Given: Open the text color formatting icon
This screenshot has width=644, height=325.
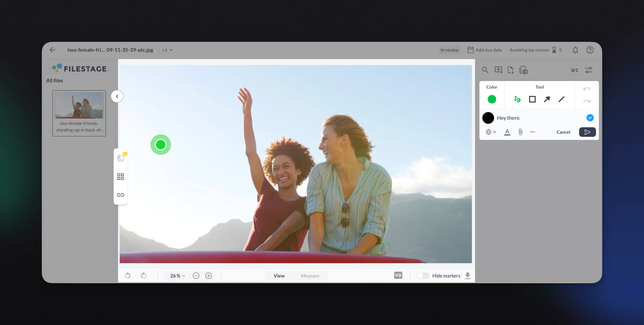Looking at the screenshot, I should click(507, 132).
